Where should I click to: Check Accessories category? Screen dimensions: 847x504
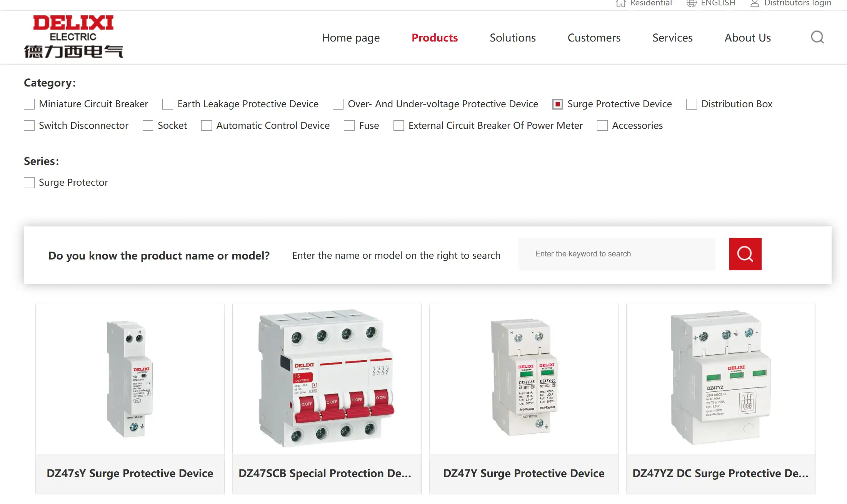pos(602,126)
